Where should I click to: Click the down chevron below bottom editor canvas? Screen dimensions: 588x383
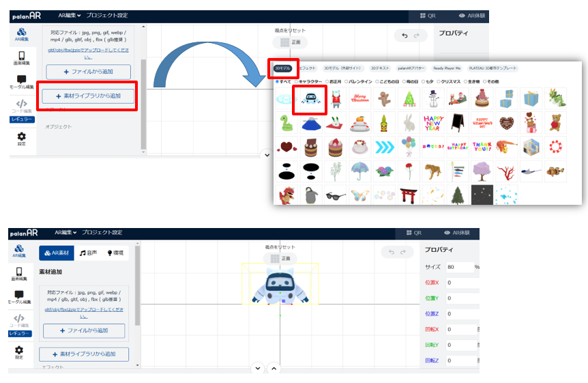pos(258,369)
